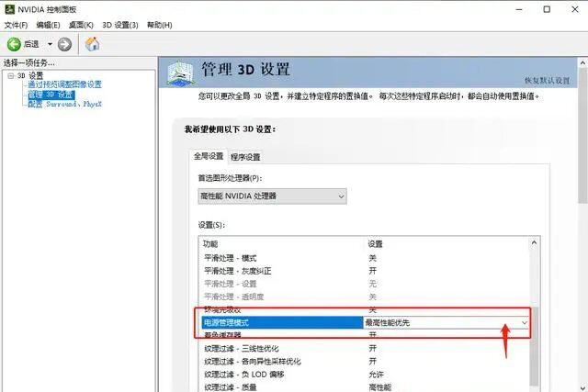Maximize the NVIDIA 控制面板 window
588x392 pixels.
548,9
